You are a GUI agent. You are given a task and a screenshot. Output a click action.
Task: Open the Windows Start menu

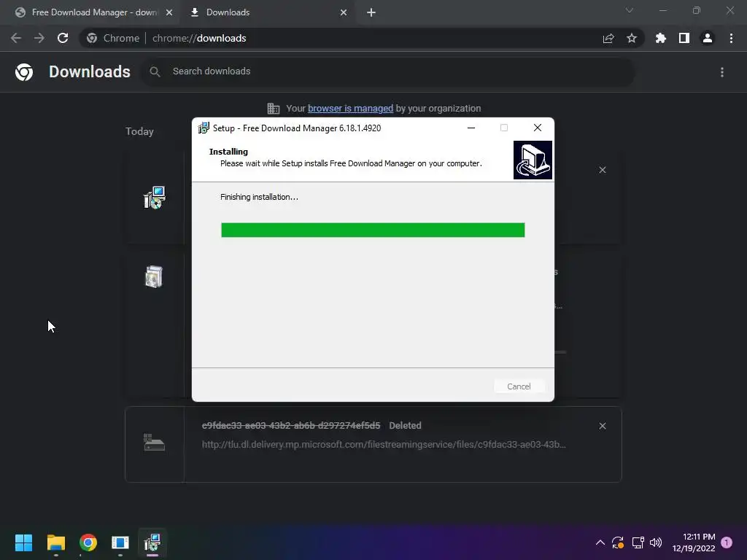(x=23, y=542)
